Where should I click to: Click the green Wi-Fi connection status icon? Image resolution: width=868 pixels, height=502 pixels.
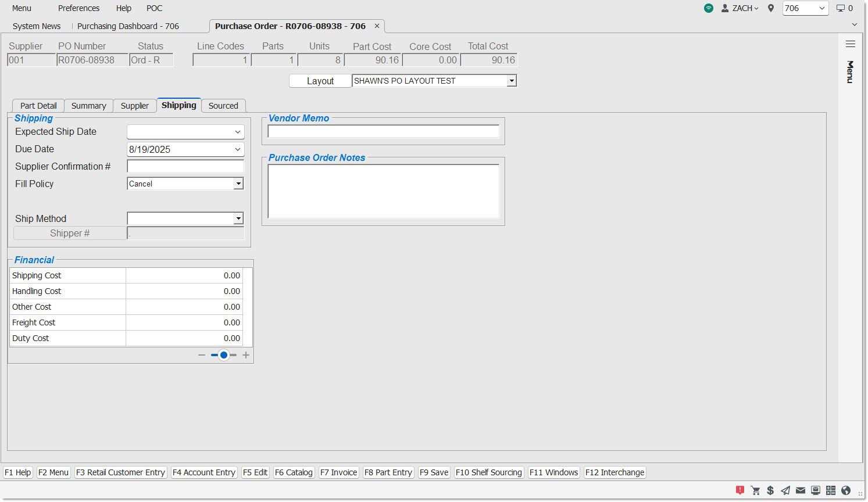point(708,8)
